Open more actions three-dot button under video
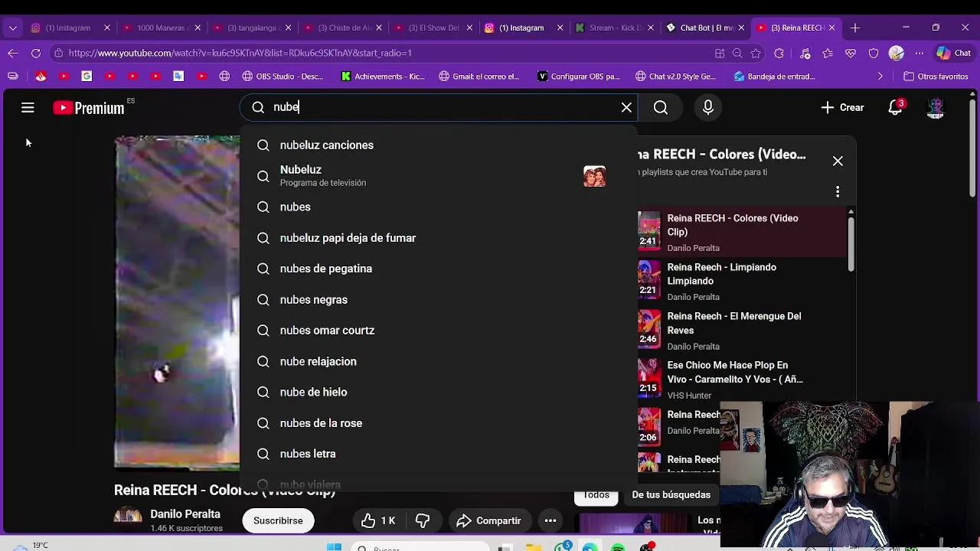 550,521
